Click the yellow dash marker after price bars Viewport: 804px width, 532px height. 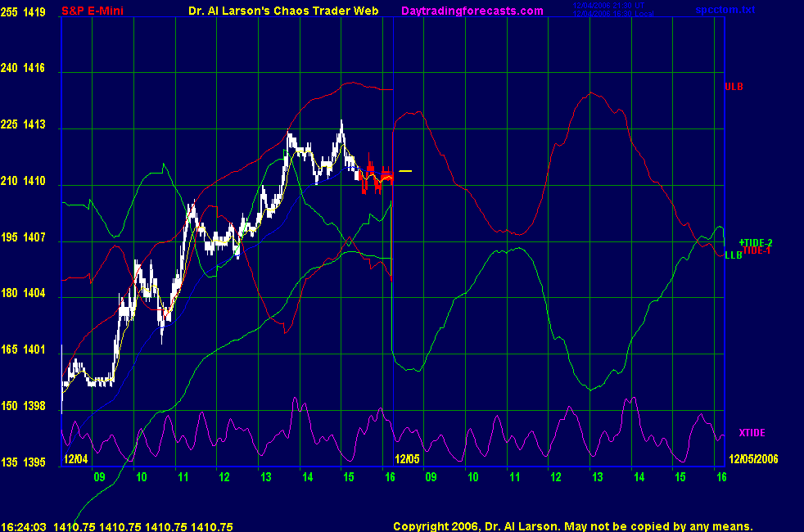(x=406, y=171)
